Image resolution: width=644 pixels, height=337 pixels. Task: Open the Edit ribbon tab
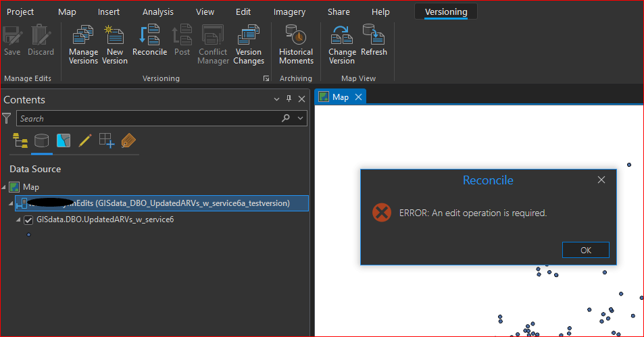[x=243, y=12]
